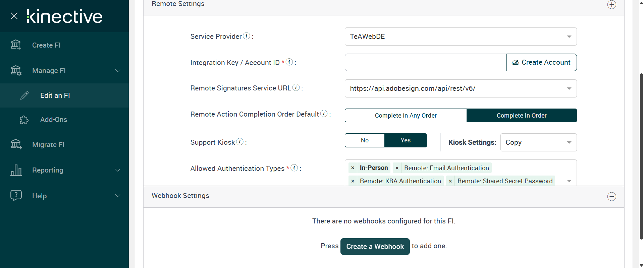
Task: Select Complete In Order option
Action: coord(522,115)
